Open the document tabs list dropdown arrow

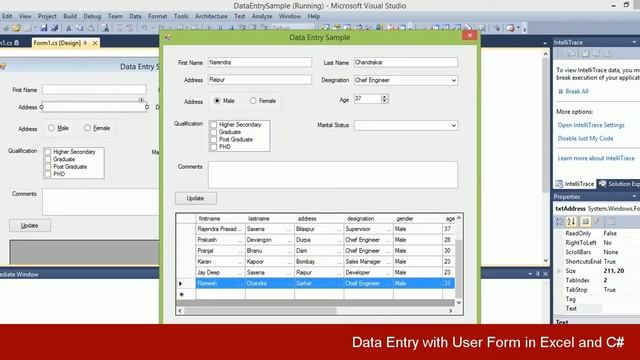pyautogui.click(x=544, y=43)
